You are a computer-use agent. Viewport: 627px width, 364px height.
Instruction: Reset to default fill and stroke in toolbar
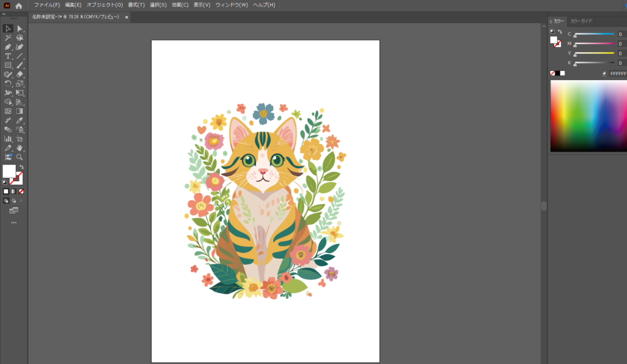(x=6, y=182)
